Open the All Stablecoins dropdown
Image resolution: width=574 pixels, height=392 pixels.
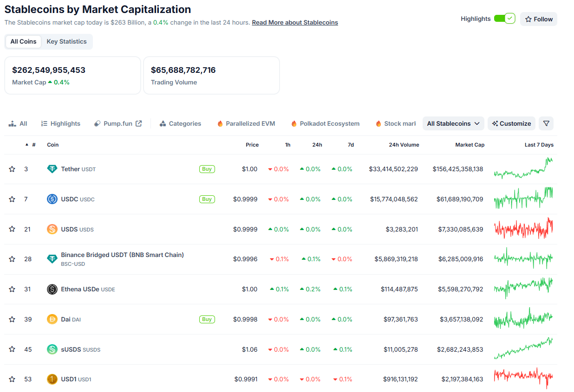tap(453, 123)
